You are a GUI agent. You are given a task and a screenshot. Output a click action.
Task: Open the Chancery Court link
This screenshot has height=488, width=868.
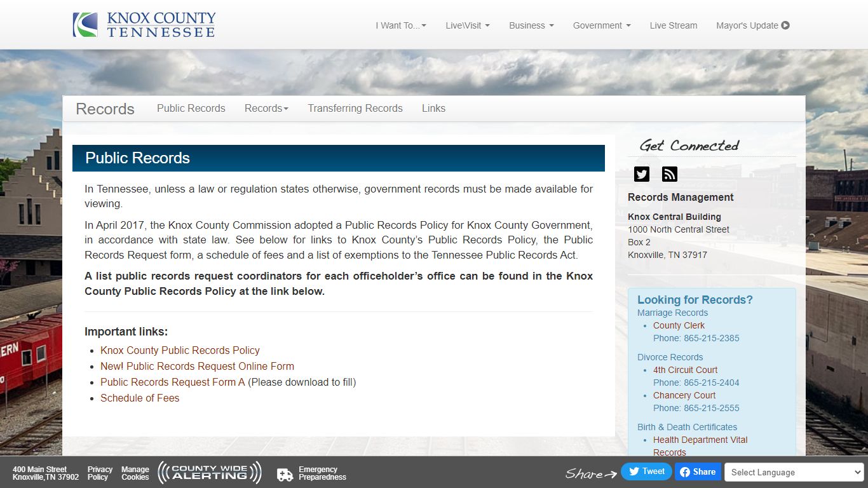684,395
